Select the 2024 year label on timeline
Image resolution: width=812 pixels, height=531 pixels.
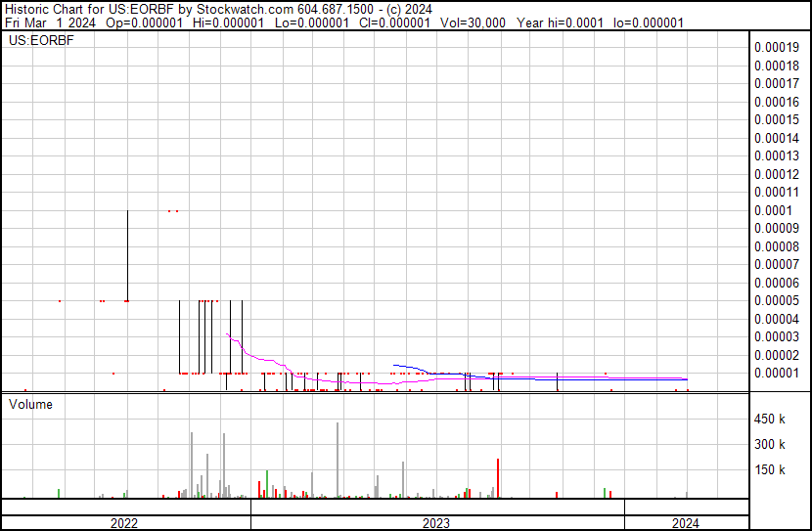point(686,523)
